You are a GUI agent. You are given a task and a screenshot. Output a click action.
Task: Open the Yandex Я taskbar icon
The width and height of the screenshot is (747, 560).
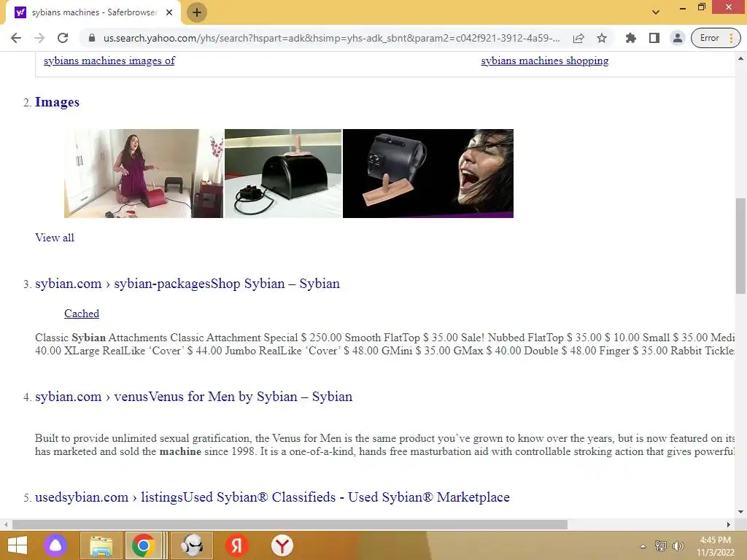[237, 545]
